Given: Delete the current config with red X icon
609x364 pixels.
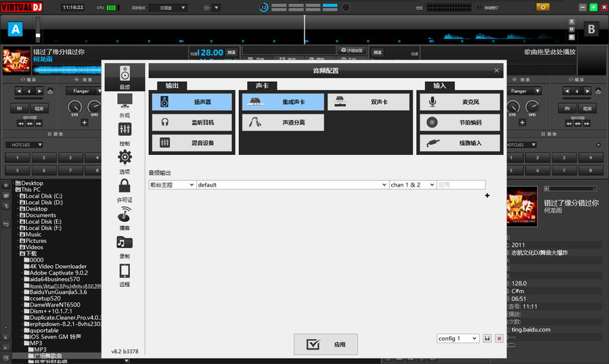Looking at the screenshot, I should click(x=499, y=338).
